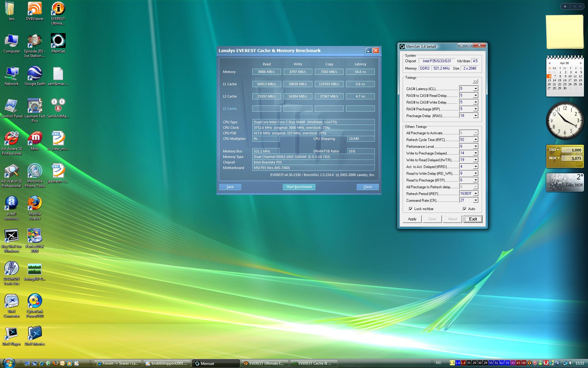The width and height of the screenshot is (588, 368).
Task: Toggle the Auto checkbox in MemSet
Action: pyautogui.click(x=465, y=209)
